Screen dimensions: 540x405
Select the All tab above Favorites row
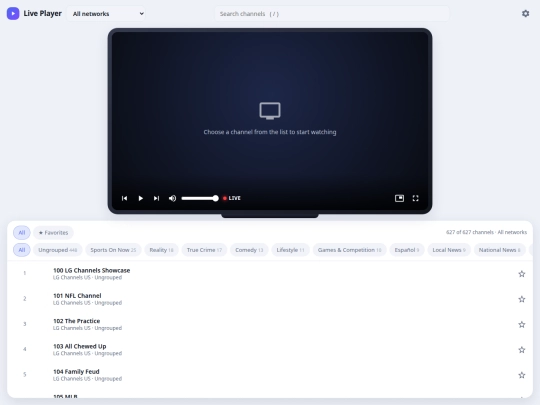point(22,232)
